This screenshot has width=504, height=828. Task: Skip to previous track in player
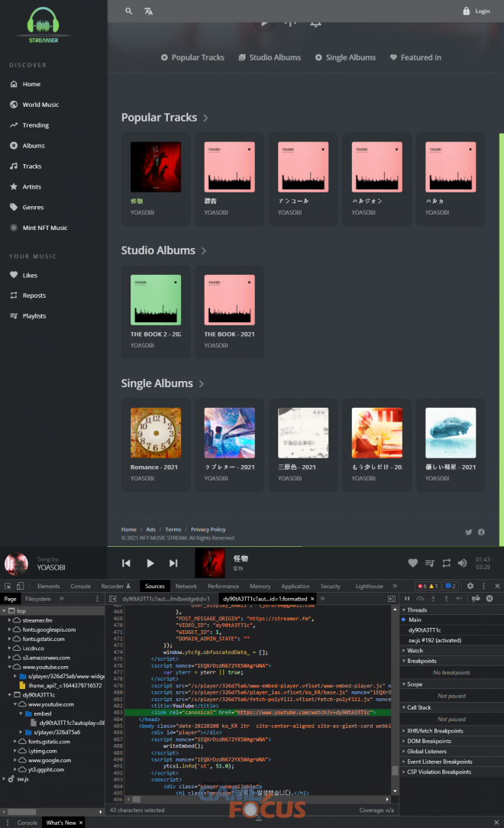tap(126, 564)
